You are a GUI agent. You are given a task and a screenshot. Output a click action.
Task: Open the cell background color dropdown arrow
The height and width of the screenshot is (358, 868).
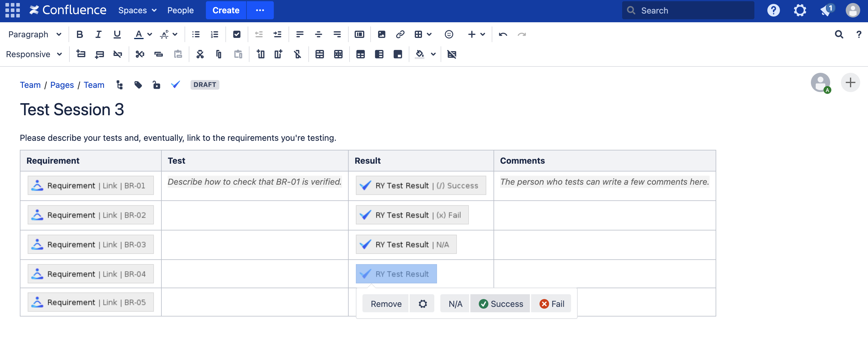click(433, 54)
